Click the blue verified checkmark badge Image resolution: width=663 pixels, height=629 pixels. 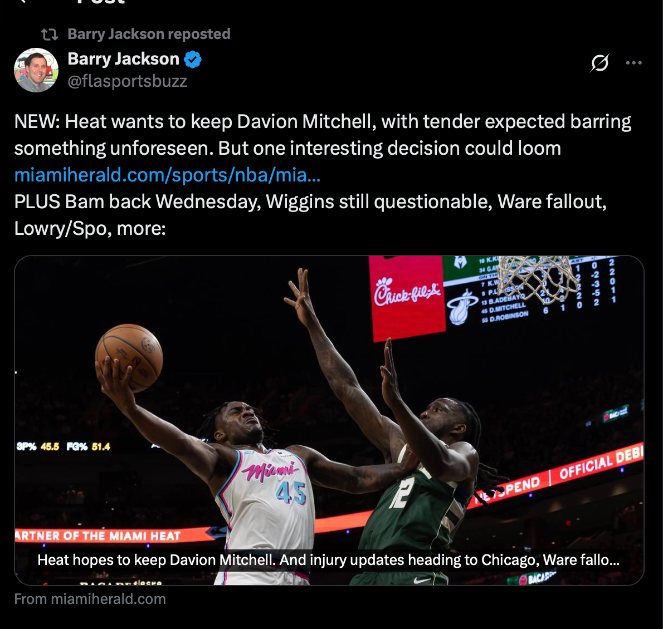pyautogui.click(x=193, y=59)
